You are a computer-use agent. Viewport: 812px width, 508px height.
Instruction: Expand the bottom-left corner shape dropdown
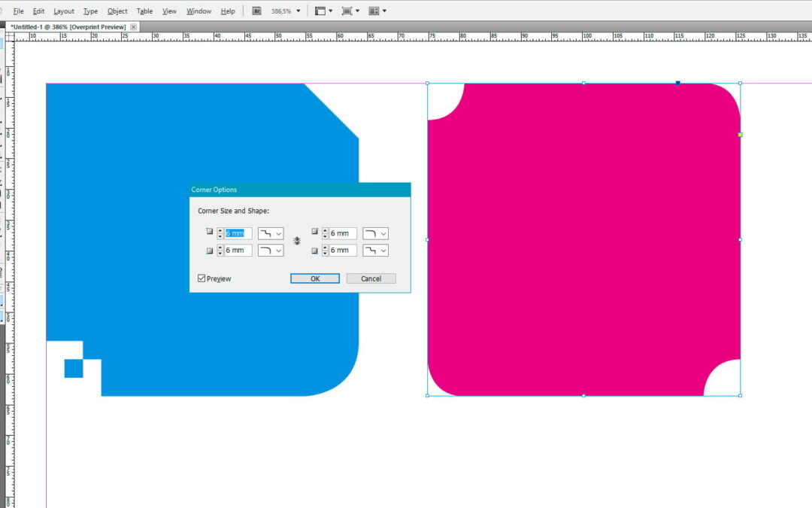coord(271,250)
